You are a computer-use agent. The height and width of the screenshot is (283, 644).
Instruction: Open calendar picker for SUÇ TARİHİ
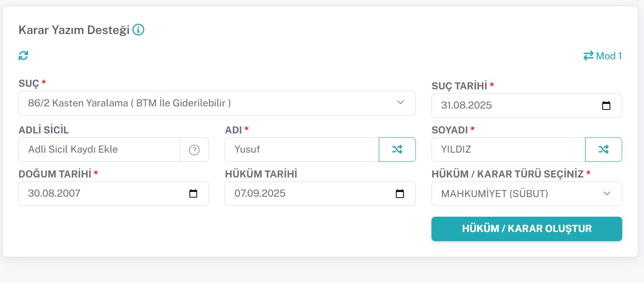tap(606, 106)
